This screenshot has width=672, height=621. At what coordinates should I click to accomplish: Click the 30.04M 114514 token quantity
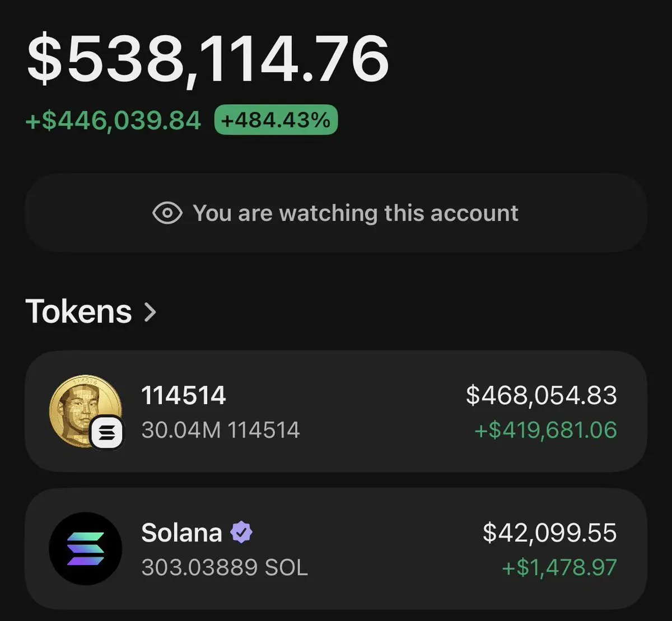pyautogui.click(x=220, y=430)
